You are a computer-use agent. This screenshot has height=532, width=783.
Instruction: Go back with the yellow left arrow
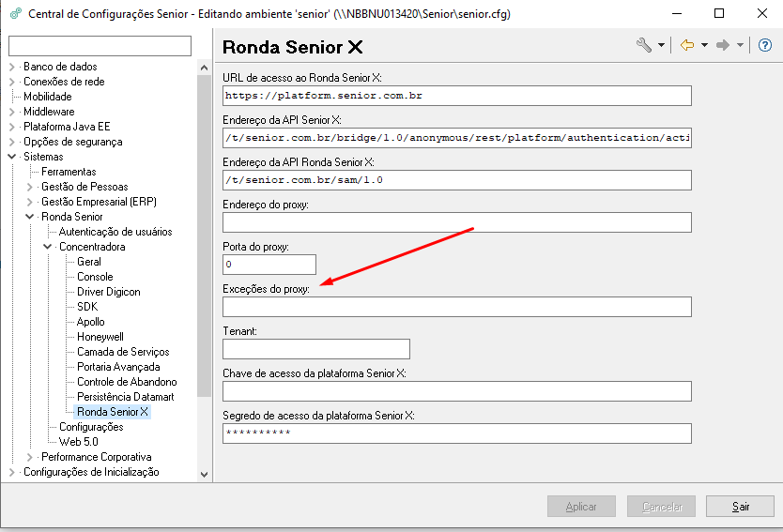[x=687, y=45]
